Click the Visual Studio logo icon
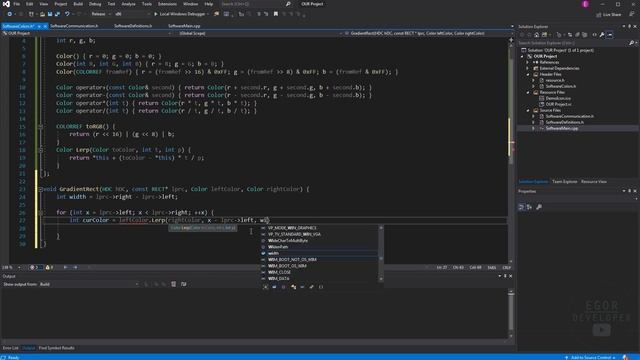The height and width of the screenshot is (360, 640). (x=6, y=4)
